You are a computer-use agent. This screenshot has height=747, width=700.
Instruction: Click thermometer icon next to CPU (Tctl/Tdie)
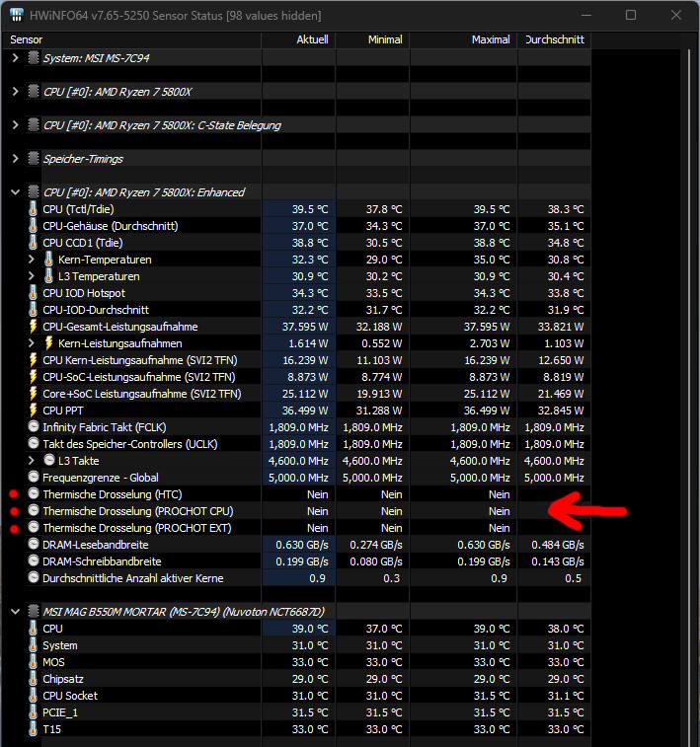(x=33, y=208)
